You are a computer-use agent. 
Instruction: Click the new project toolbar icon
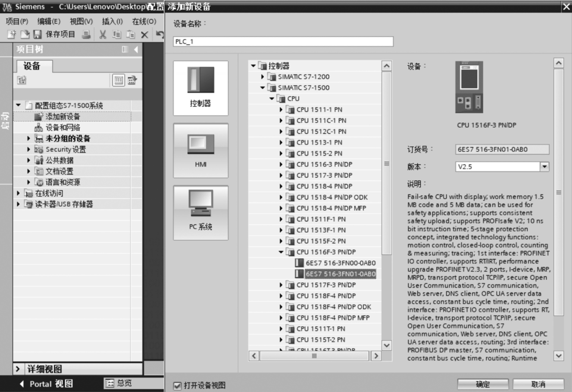(x=12, y=35)
